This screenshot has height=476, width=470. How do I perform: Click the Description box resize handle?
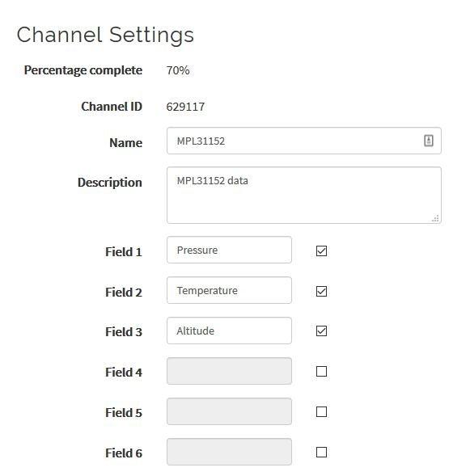coord(435,218)
